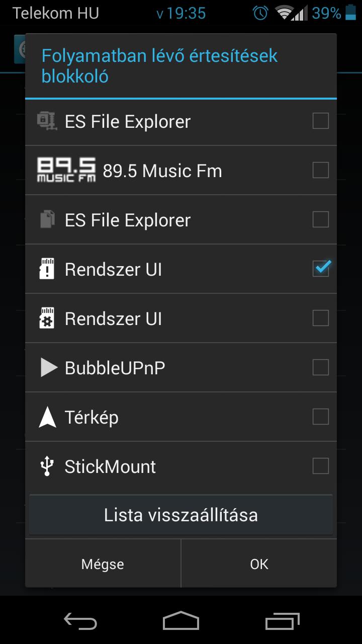Screen dimensions: 362x644
Task: Tap the second ES File Explorer copy icon
Action: (x=47, y=220)
